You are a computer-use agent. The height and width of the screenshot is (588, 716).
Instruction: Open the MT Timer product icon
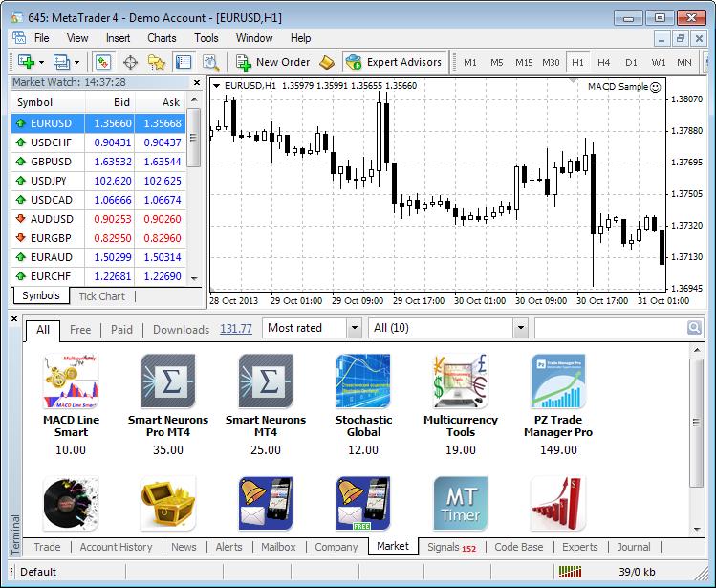[x=461, y=504]
